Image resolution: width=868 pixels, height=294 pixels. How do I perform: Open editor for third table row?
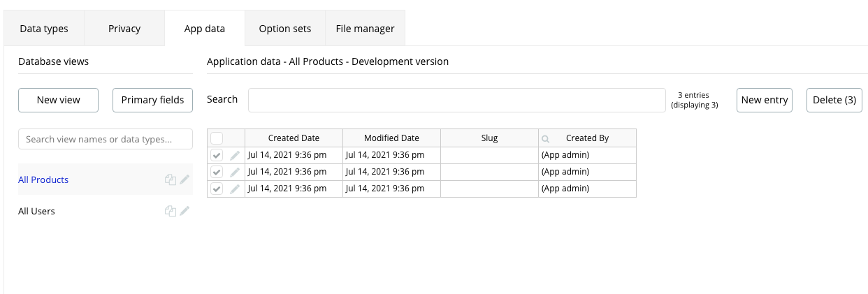[235, 189]
